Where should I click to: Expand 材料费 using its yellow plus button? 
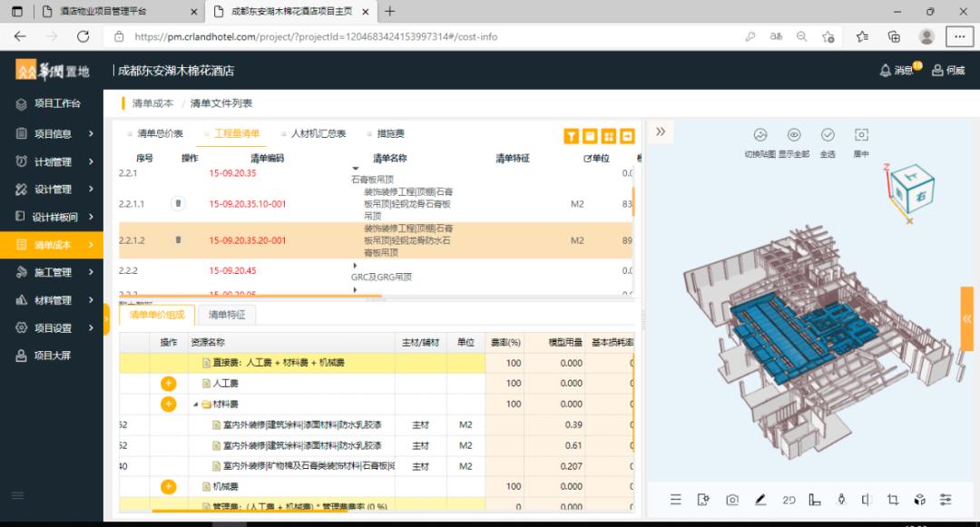(168, 403)
